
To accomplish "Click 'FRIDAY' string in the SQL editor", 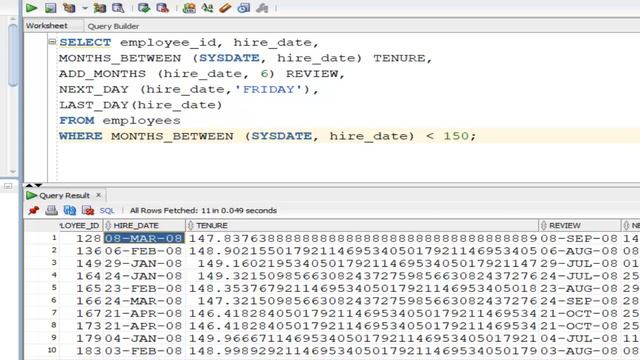I will tap(268, 89).
